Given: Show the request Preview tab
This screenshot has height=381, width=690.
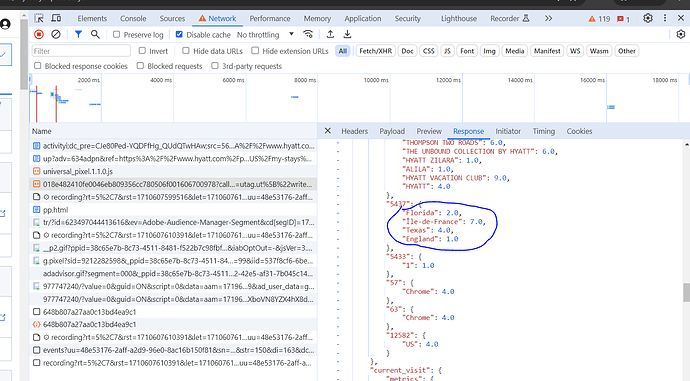Looking at the screenshot, I should [x=429, y=131].
